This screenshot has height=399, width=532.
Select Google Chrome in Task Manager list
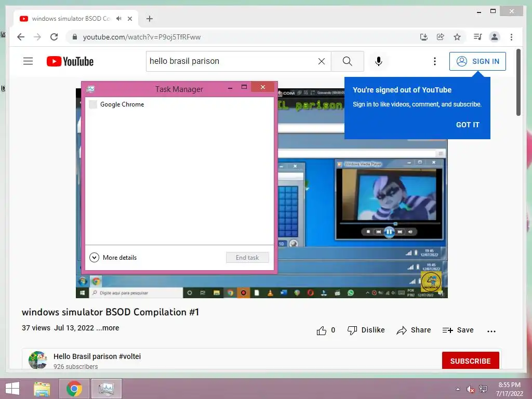[179, 104]
